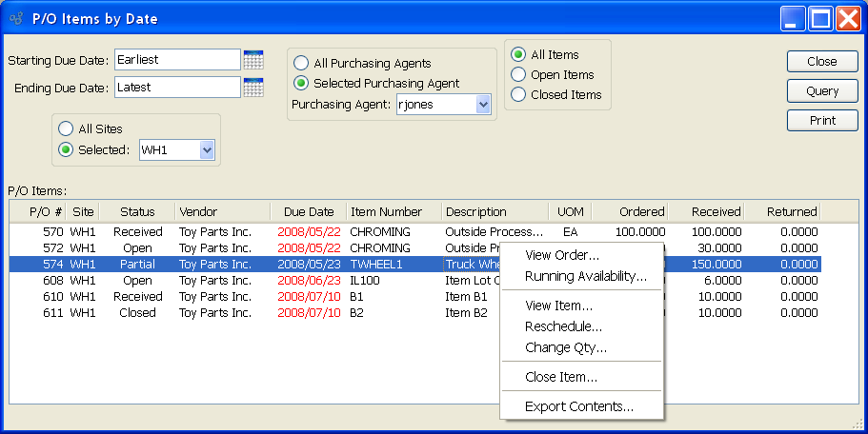Click the window title bar app icon
This screenshot has width=868, height=434.
tap(16, 19)
